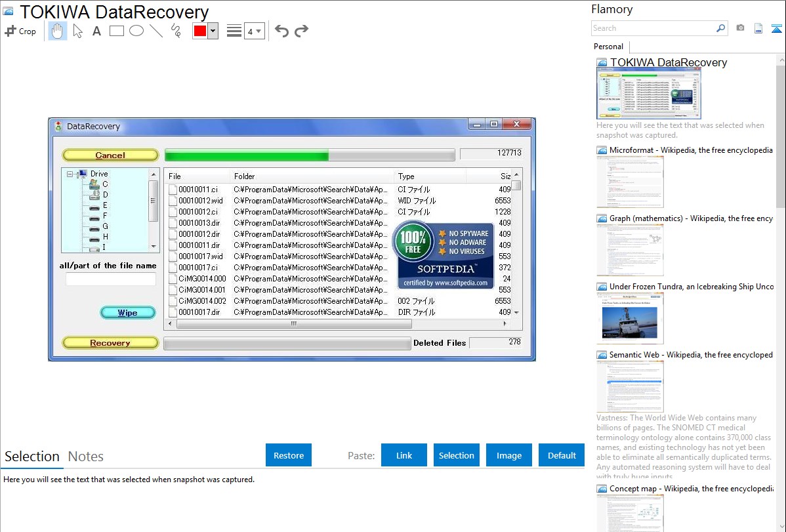Activate the hand pan tool
This screenshot has height=532, width=786.
(x=57, y=31)
